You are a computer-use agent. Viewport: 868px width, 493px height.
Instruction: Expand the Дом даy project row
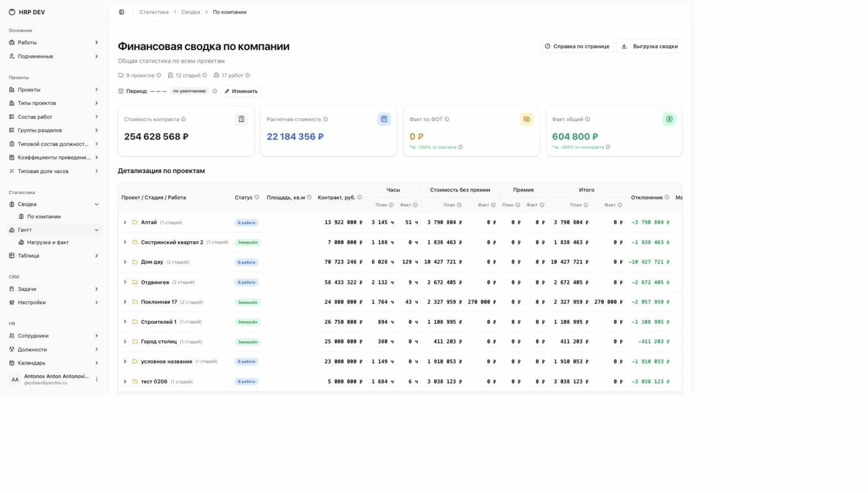tap(125, 262)
